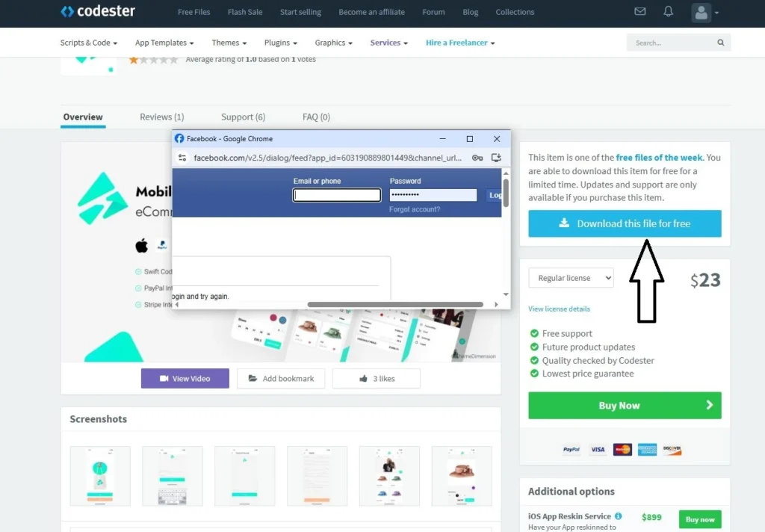
Task: Open the messages envelope icon
Action: coord(640,11)
